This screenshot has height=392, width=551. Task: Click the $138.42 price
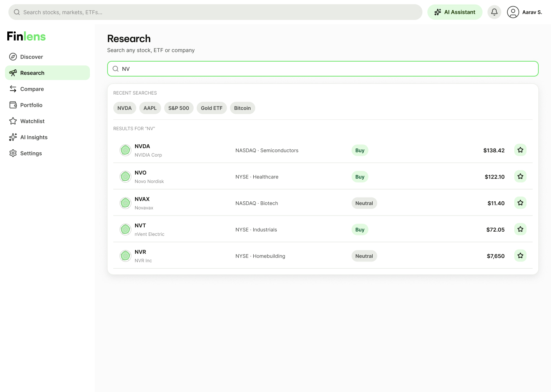(x=494, y=150)
